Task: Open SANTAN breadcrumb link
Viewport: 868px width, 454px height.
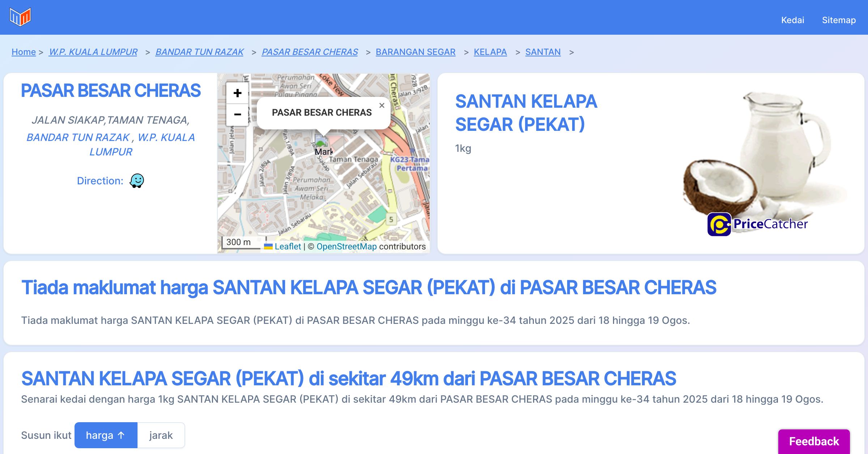Action: point(543,52)
